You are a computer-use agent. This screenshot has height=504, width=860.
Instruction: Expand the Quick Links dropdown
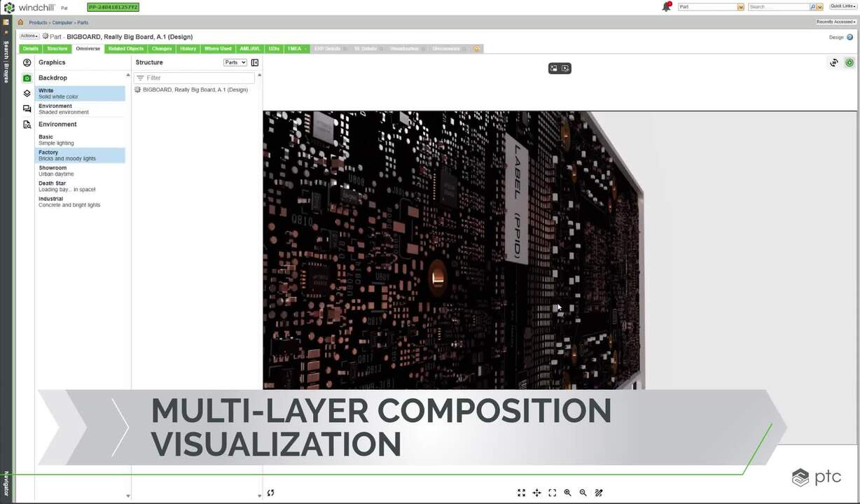[842, 6]
